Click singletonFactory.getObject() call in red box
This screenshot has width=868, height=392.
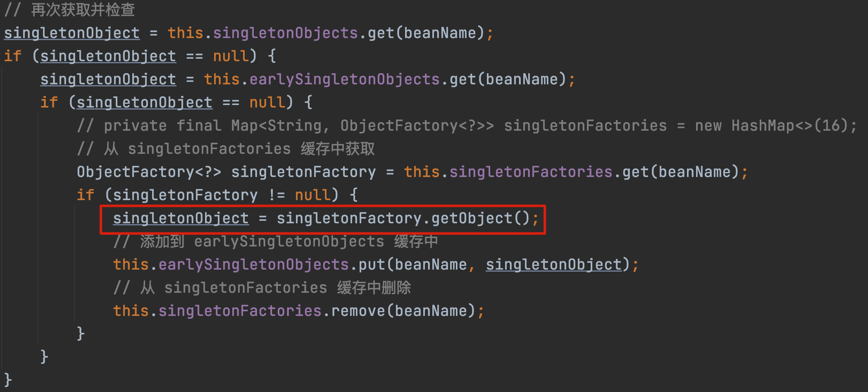pyautogui.click(x=403, y=218)
